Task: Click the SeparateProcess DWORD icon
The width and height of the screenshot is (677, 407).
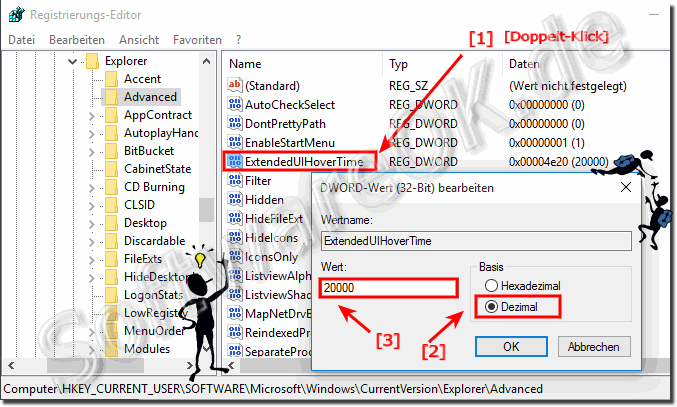Action: [x=234, y=350]
